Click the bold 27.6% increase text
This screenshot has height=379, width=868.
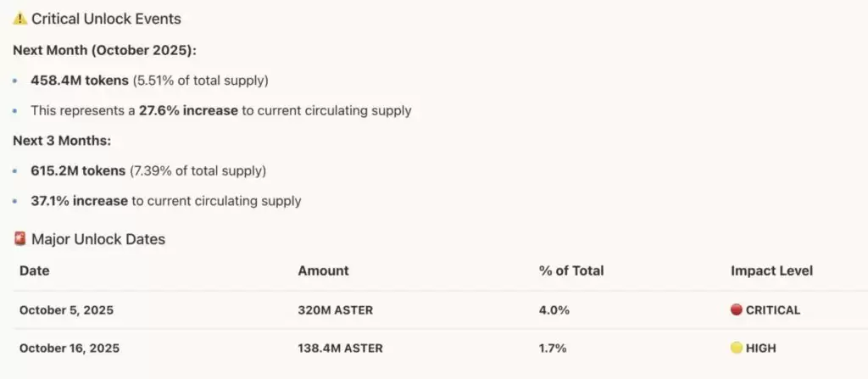(x=188, y=110)
